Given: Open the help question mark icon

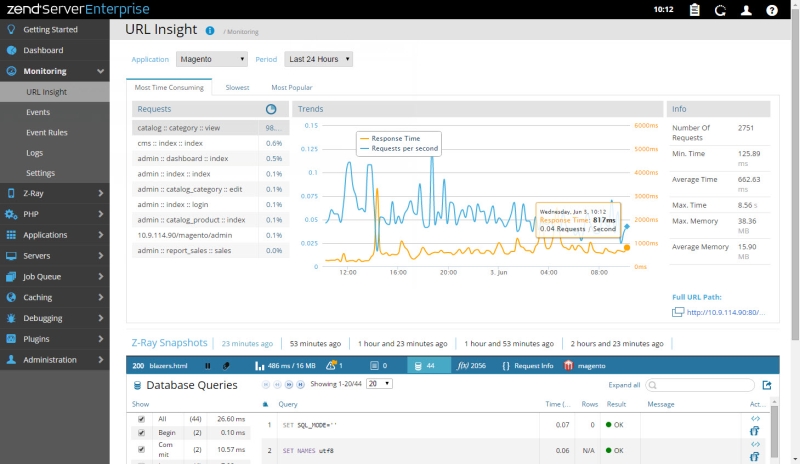Looking at the screenshot, I should click(x=771, y=10).
